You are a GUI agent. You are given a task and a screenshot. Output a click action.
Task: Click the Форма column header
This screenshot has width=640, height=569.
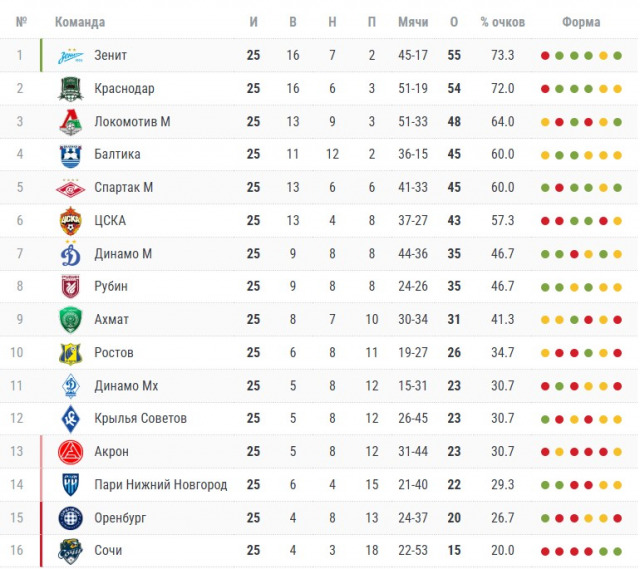click(581, 22)
